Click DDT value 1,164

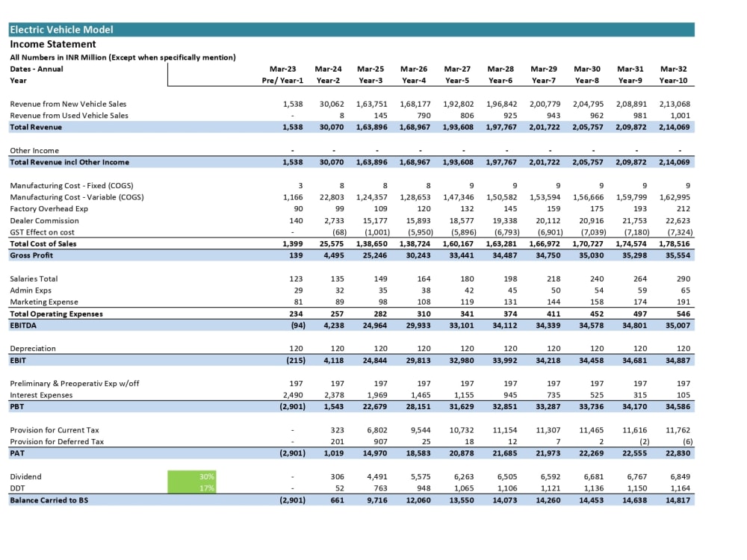pyautogui.click(x=681, y=488)
